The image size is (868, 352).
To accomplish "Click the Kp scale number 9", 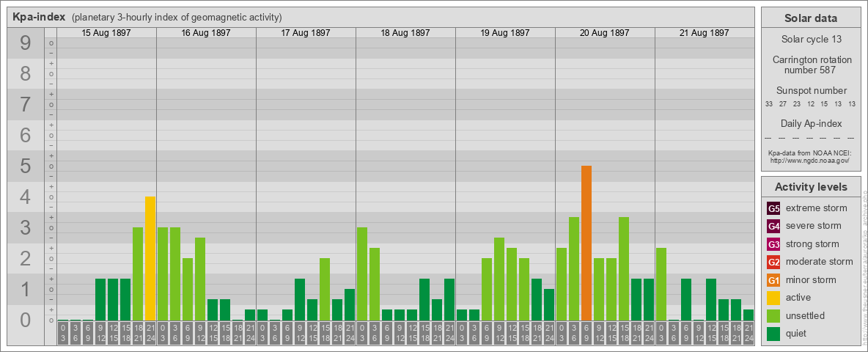I will [x=26, y=43].
